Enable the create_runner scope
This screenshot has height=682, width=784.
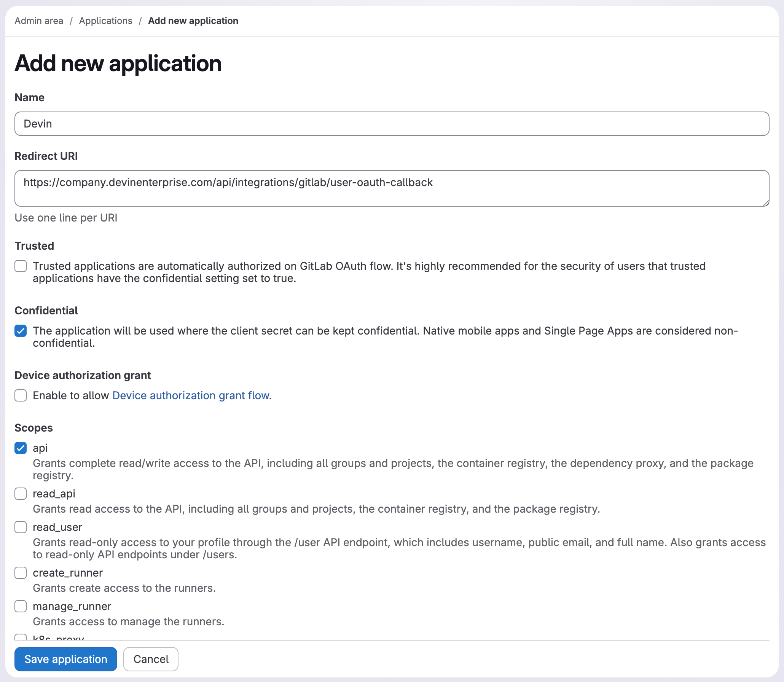pyautogui.click(x=21, y=573)
